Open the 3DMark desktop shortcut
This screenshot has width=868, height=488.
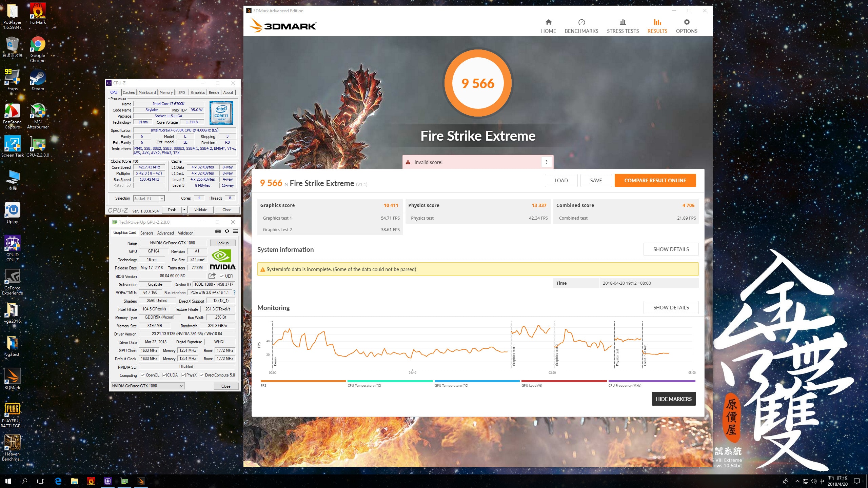(13, 379)
